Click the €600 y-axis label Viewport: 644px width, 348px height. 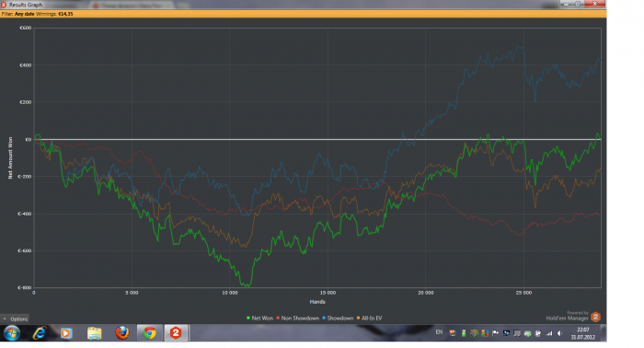(x=26, y=28)
